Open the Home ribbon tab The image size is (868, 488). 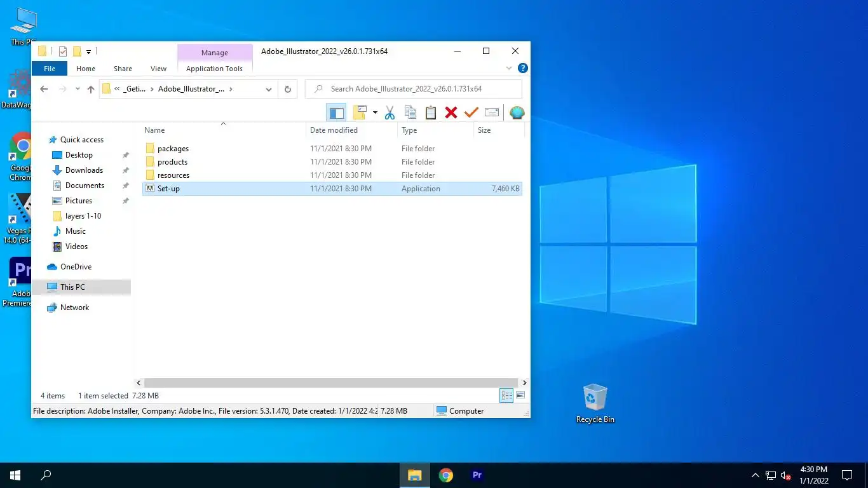[86, 69]
